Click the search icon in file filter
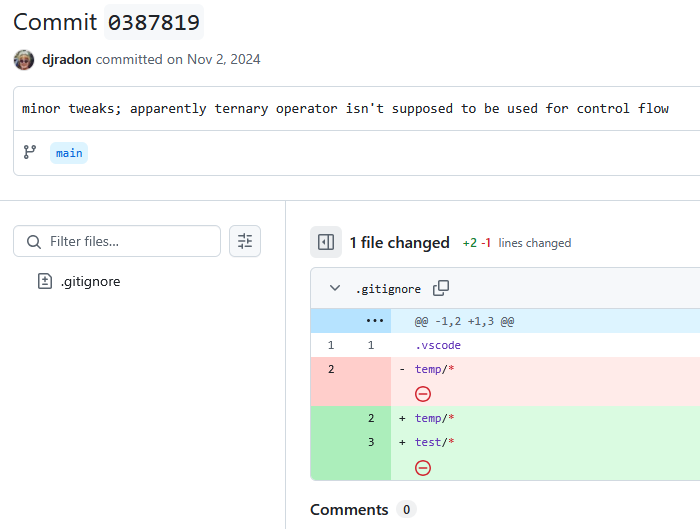 34,241
